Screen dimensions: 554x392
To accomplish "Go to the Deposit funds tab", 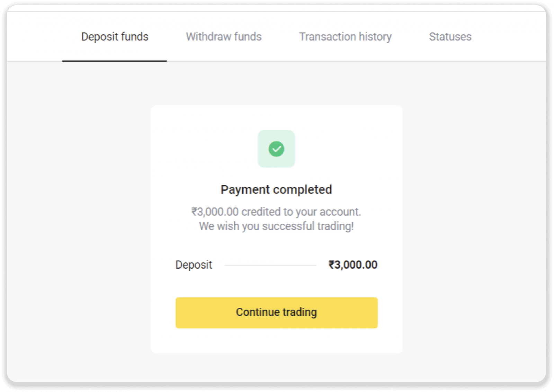I will coord(115,37).
